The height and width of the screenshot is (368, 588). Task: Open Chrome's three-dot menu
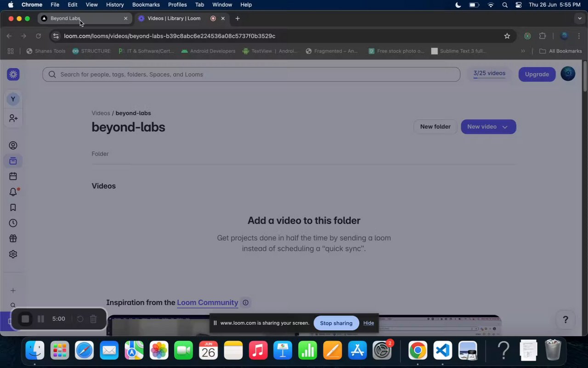point(579,36)
